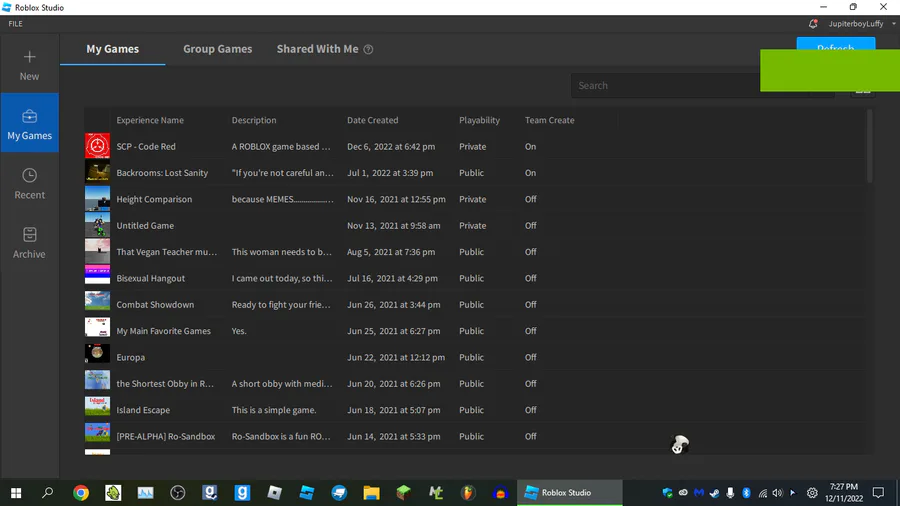Open the notifications bell icon
Viewport: 900px width, 506px height.
(813, 24)
